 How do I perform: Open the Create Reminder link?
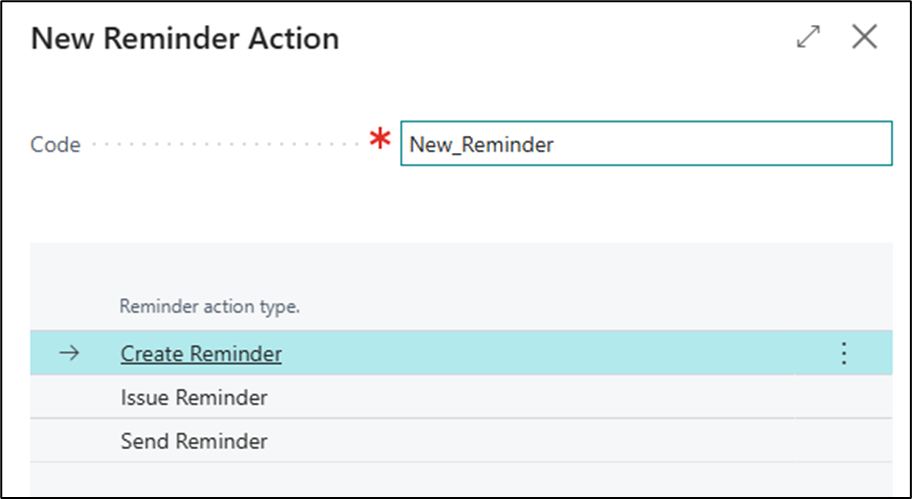tap(201, 354)
